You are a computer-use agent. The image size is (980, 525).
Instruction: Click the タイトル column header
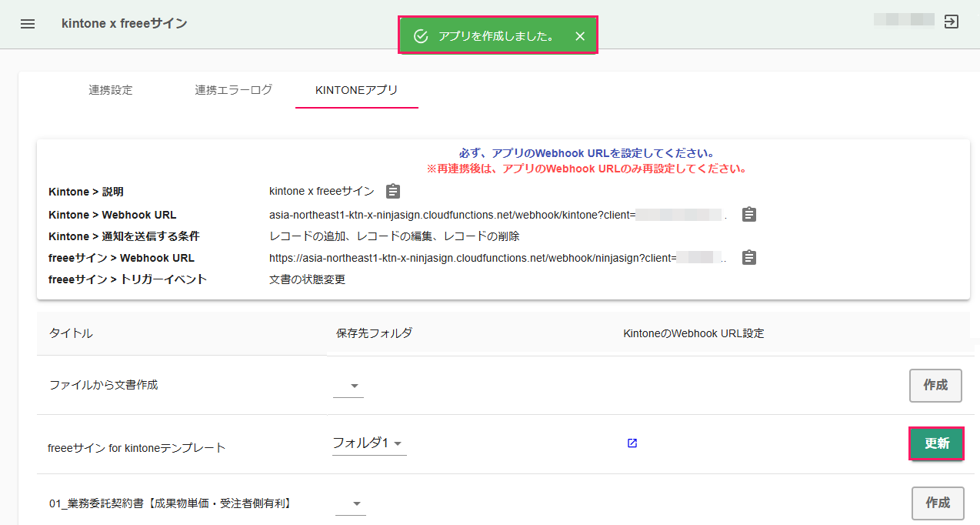pyautogui.click(x=72, y=333)
